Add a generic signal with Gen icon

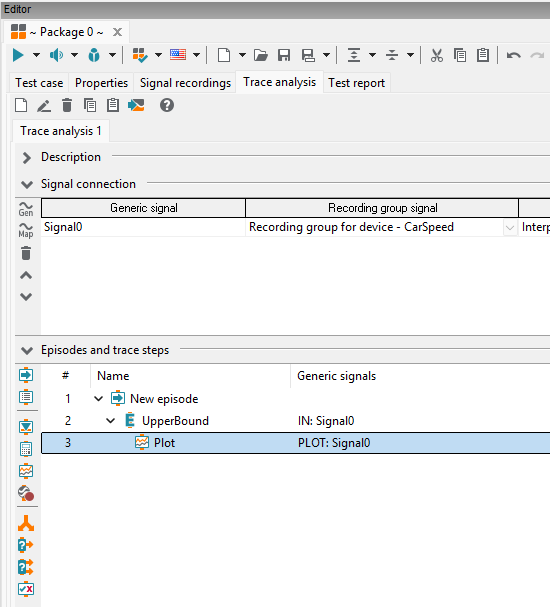pos(26,209)
